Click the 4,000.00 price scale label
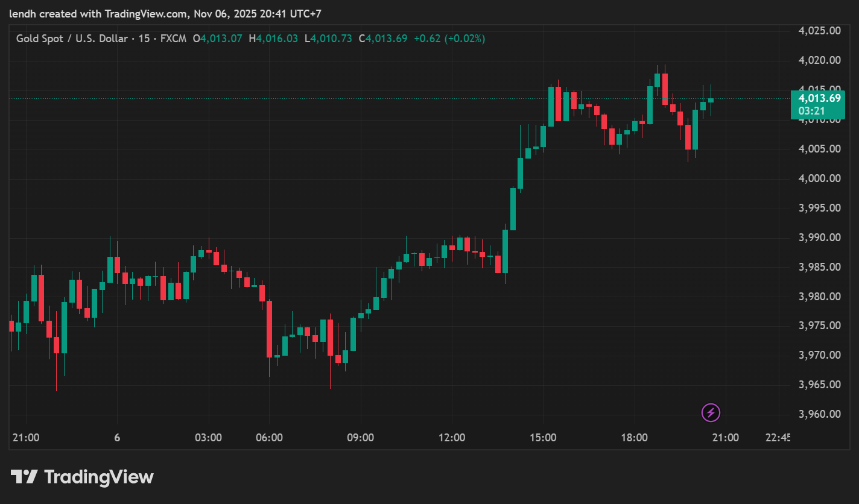This screenshot has height=504, width=859. pyautogui.click(x=819, y=178)
